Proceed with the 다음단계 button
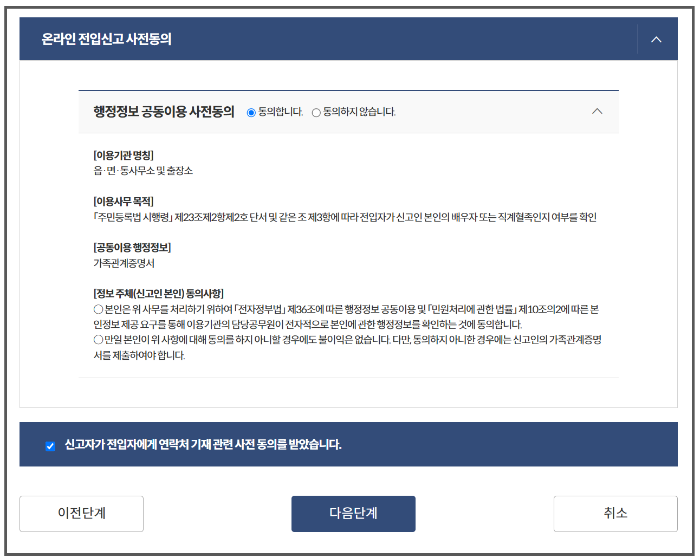700x558 pixels. click(353, 513)
